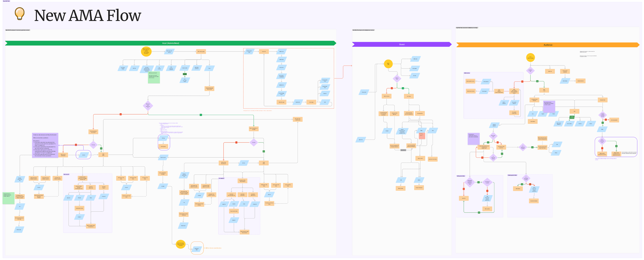Viewport: 644px width, 260px height.
Task: Click the "Pre-mod question off scenario" node
Action: point(93,132)
